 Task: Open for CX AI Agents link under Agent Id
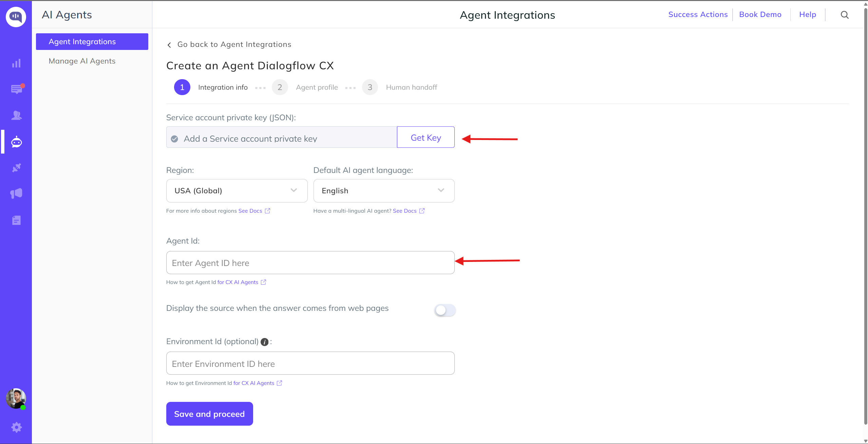tap(238, 282)
